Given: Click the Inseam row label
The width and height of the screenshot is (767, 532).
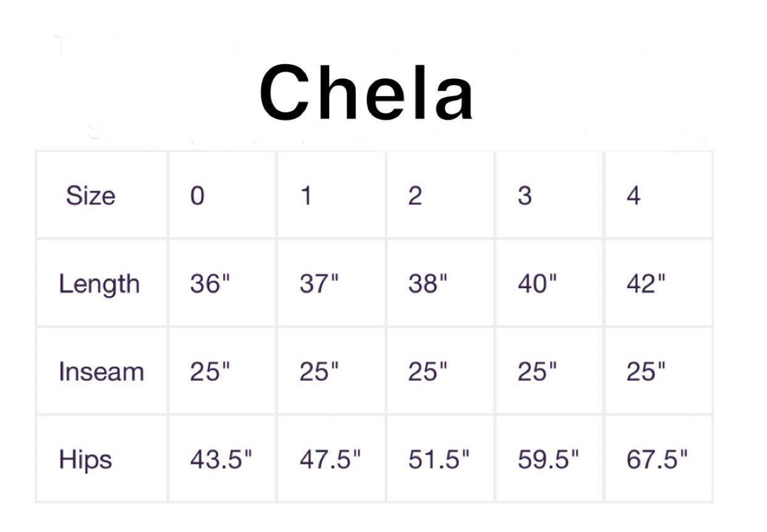Looking at the screenshot, I should [x=101, y=372].
